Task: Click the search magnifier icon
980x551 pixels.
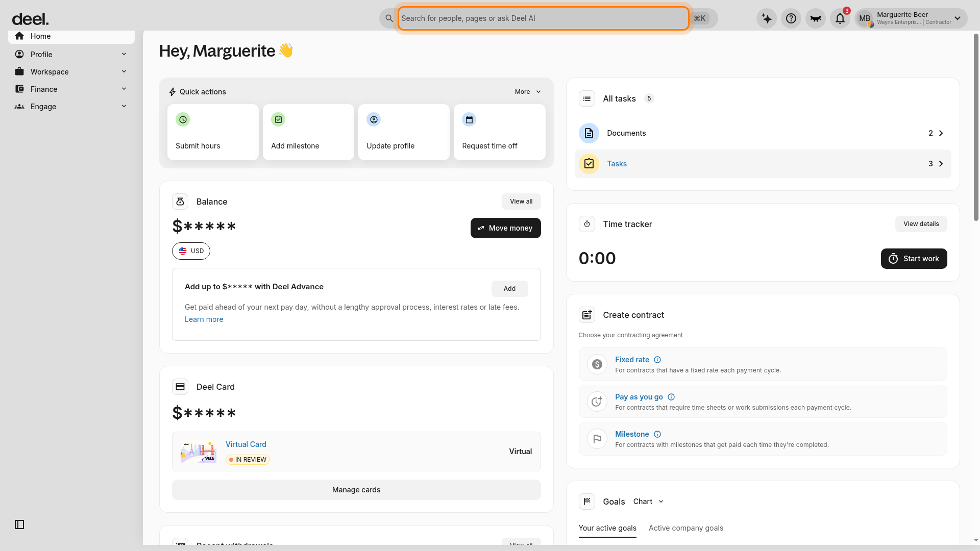Action: [x=389, y=18]
